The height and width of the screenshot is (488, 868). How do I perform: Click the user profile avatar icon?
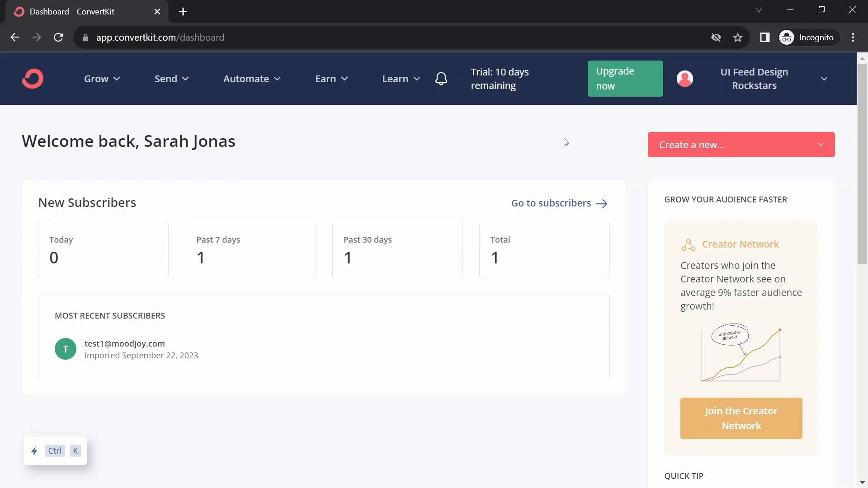[684, 79]
